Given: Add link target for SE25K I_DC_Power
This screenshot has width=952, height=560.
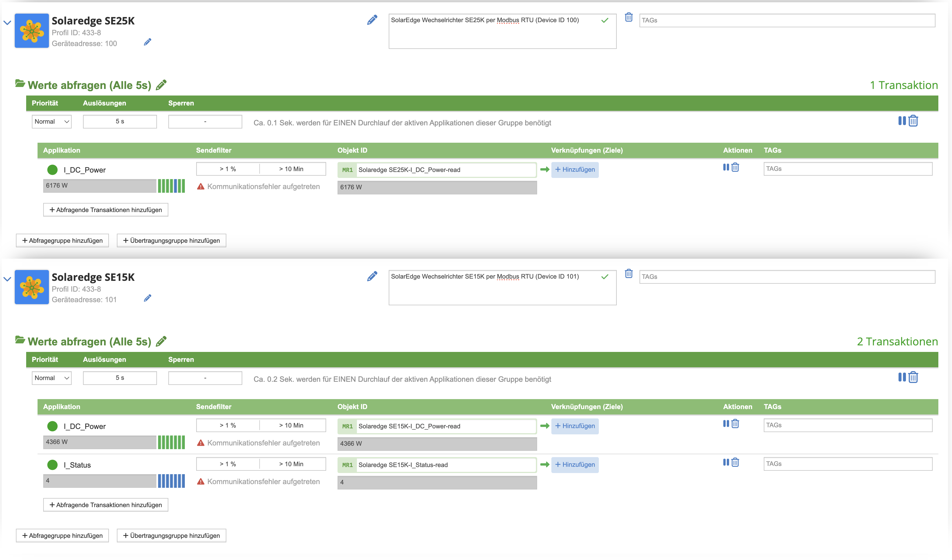Looking at the screenshot, I should pos(575,169).
